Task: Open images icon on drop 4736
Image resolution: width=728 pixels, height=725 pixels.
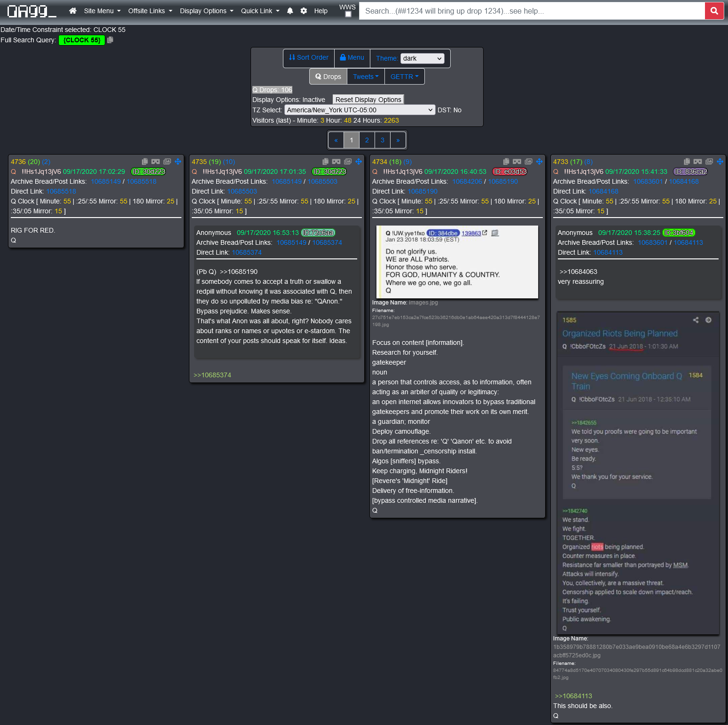Action: (167, 162)
